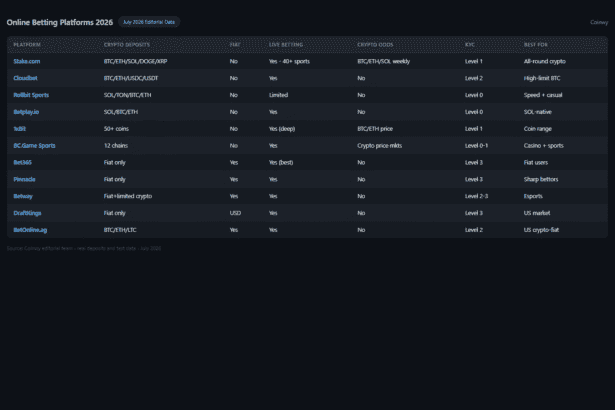Click the PLATFORM column header
The image size is (615, 410).
tap(27, 45)
